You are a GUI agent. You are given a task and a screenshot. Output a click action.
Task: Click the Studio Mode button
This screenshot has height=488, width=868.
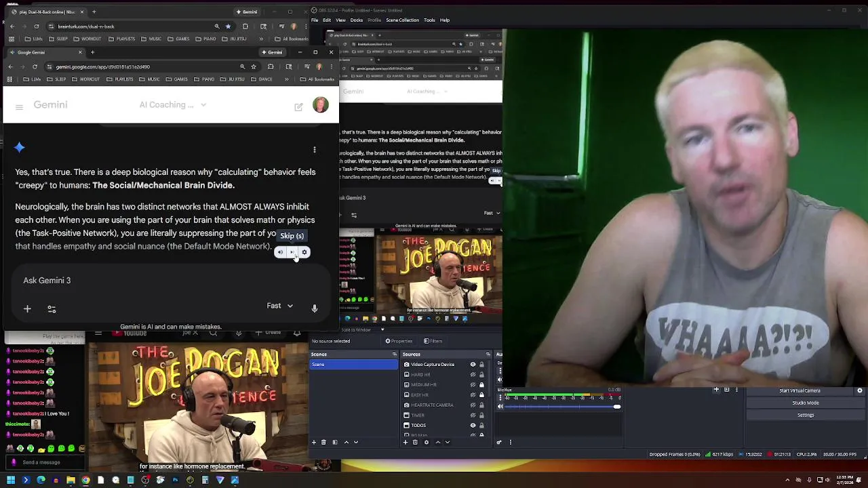(806, 403)
